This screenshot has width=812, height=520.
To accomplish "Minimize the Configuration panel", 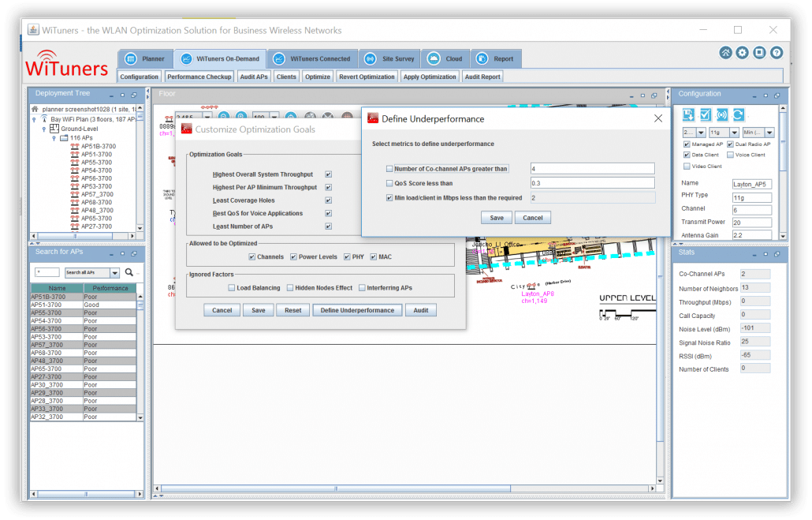I will point(754,96).
